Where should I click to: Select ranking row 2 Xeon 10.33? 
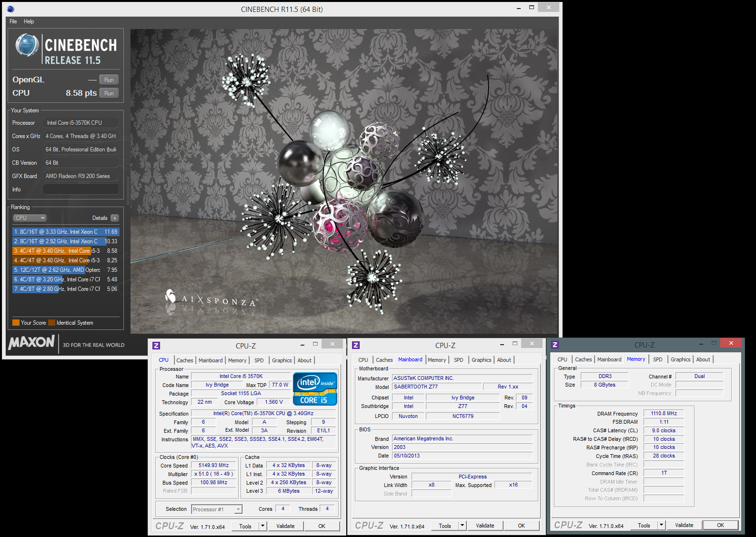coord(66,241)
